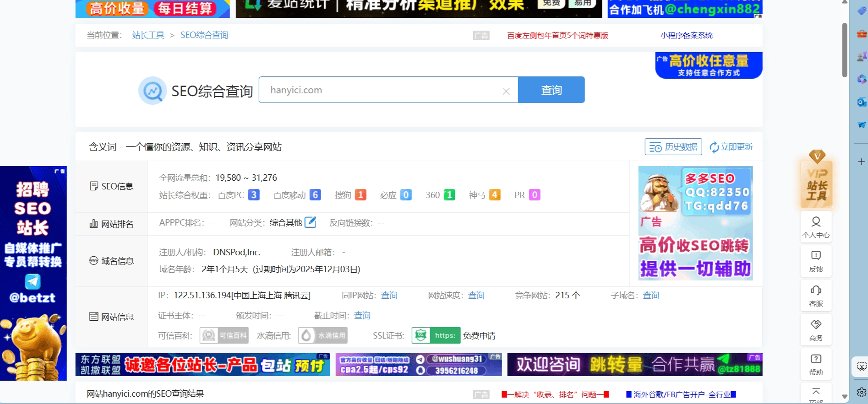Open 反馈 feedback in the side toolbar

[816, 261]
